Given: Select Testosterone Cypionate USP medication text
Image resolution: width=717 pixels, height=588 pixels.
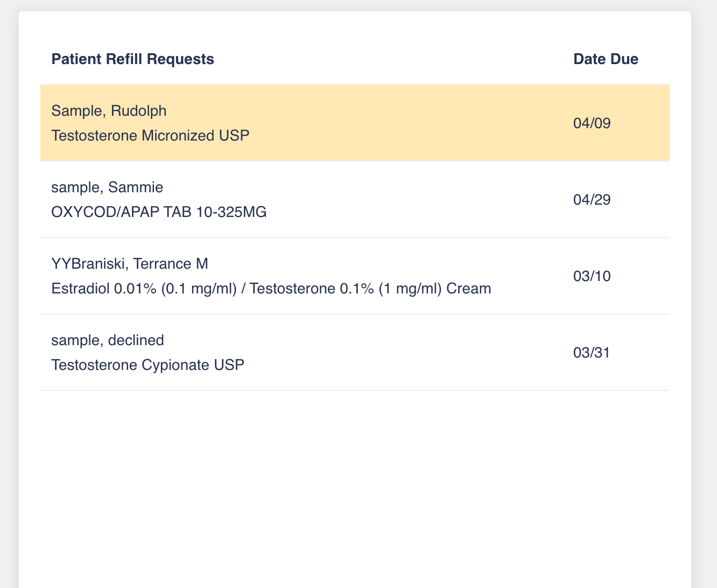Looking at the screenshot, I should [147, 365].
